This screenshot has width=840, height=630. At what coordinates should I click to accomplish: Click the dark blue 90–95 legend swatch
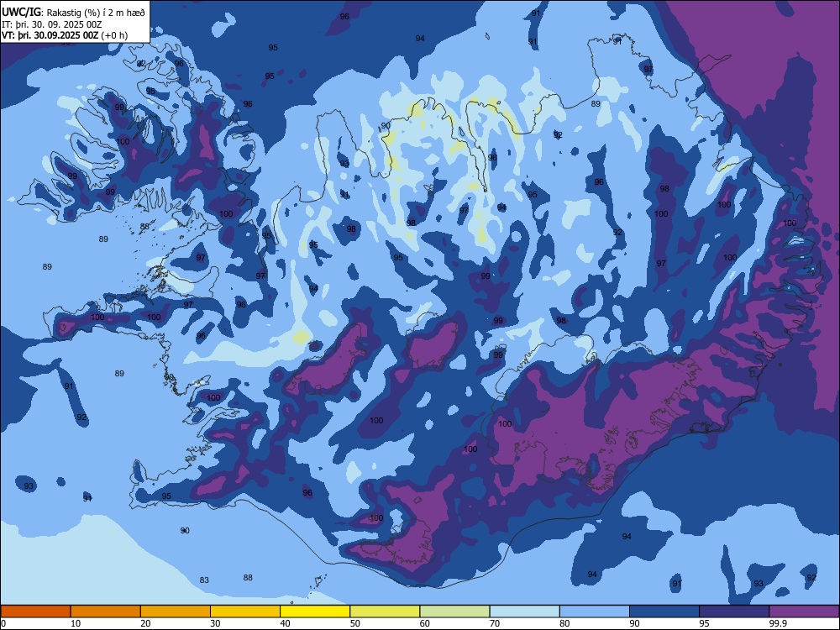(x=664, y=612)
